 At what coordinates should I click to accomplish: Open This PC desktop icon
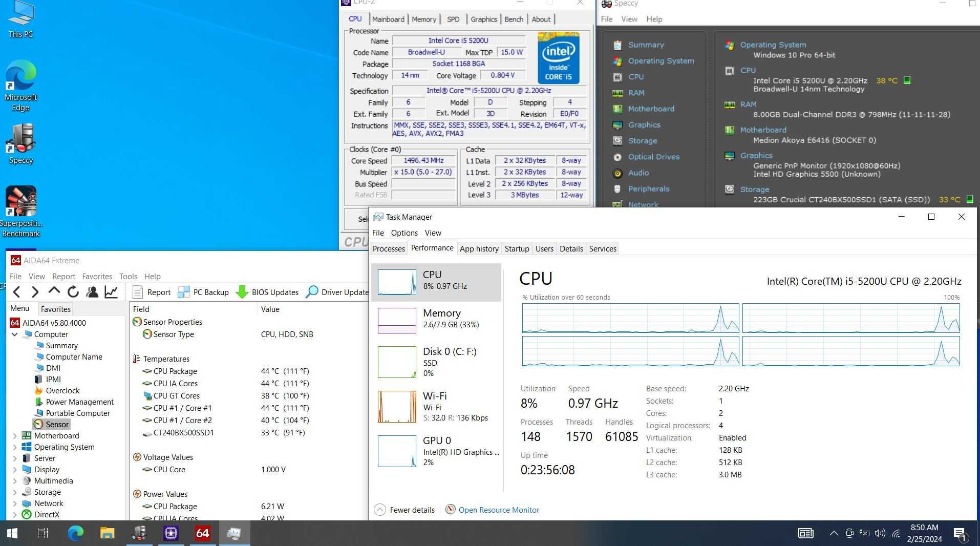point(21,19)
